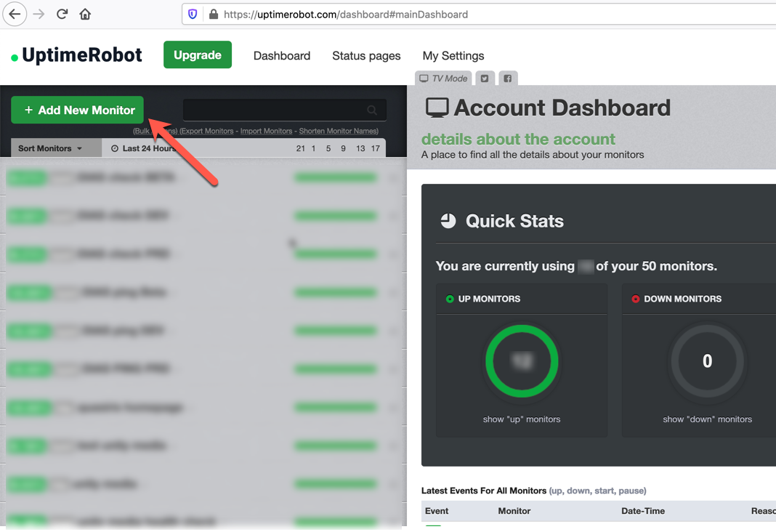This screenshot has height=532, width=776.
Task: Click the green up monitors count ring
Action: pos(522,360)
